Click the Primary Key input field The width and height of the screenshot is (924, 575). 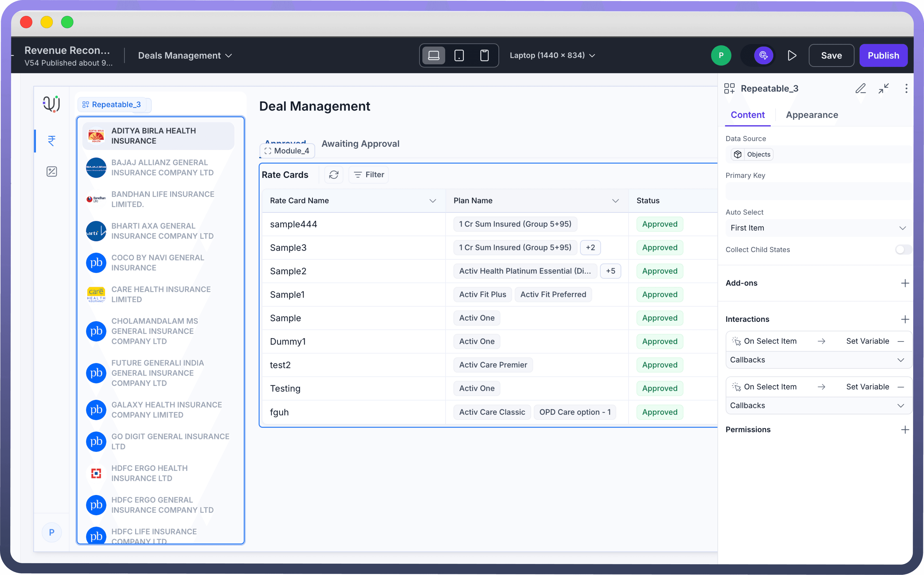tap(818, 191)
